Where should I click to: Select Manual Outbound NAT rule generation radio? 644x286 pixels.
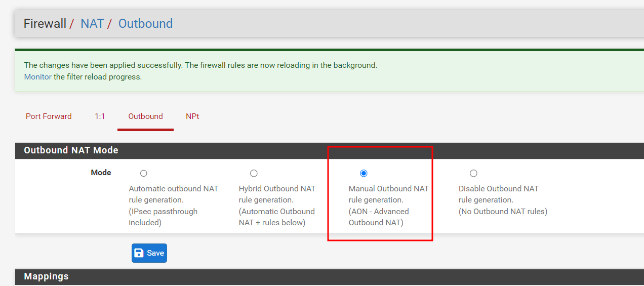tap(364, 174)
